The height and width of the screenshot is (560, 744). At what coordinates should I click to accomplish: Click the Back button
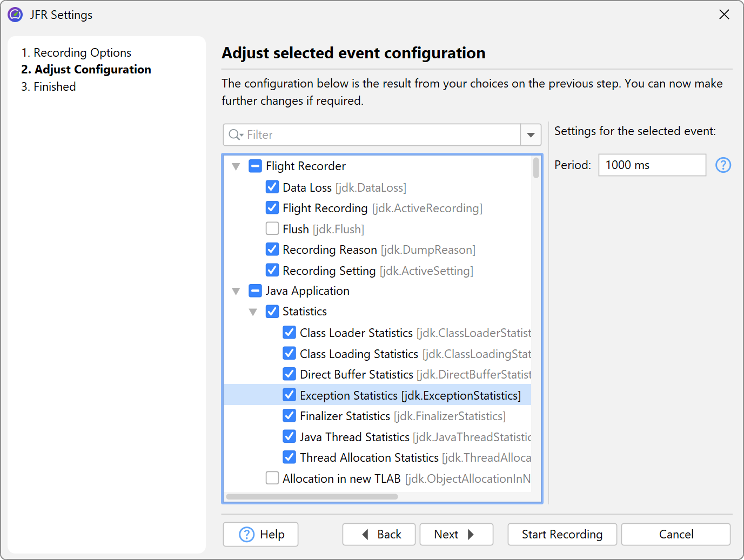(379, 534)
